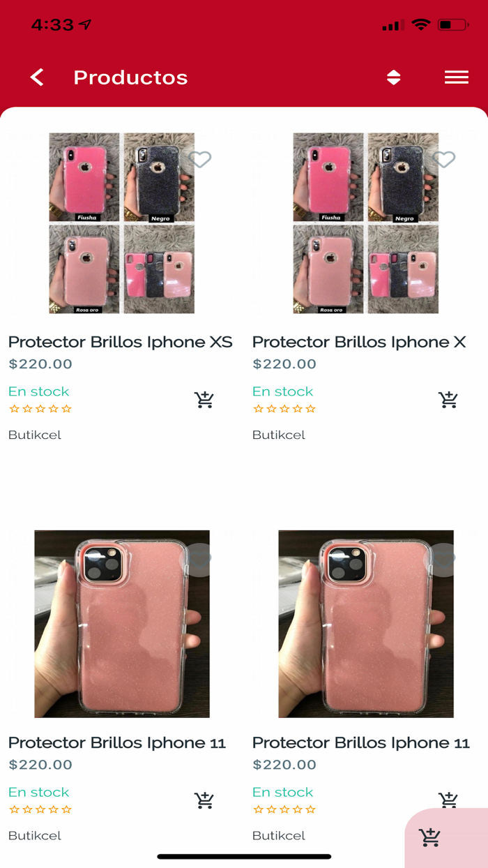Add Protector Brillos Iphone X to cart

[x=448, y=400]
